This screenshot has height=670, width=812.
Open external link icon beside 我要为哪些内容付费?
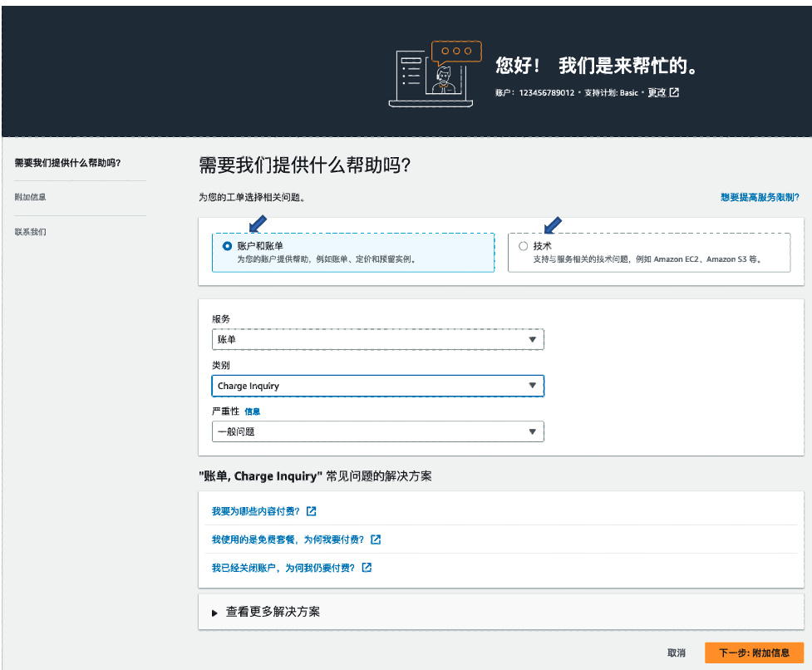(311, 510)
